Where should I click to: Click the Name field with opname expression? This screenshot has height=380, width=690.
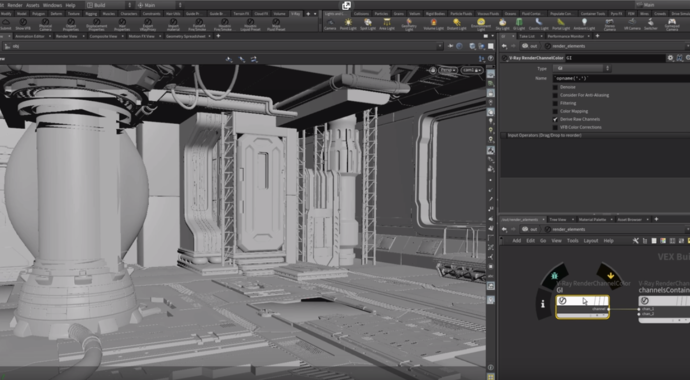[x=621, y=78]
